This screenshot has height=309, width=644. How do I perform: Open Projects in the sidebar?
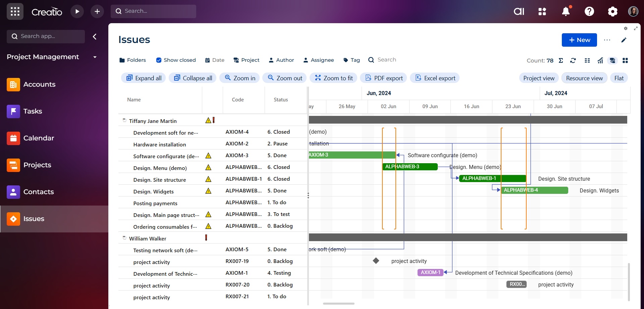(x=37, y=165)
